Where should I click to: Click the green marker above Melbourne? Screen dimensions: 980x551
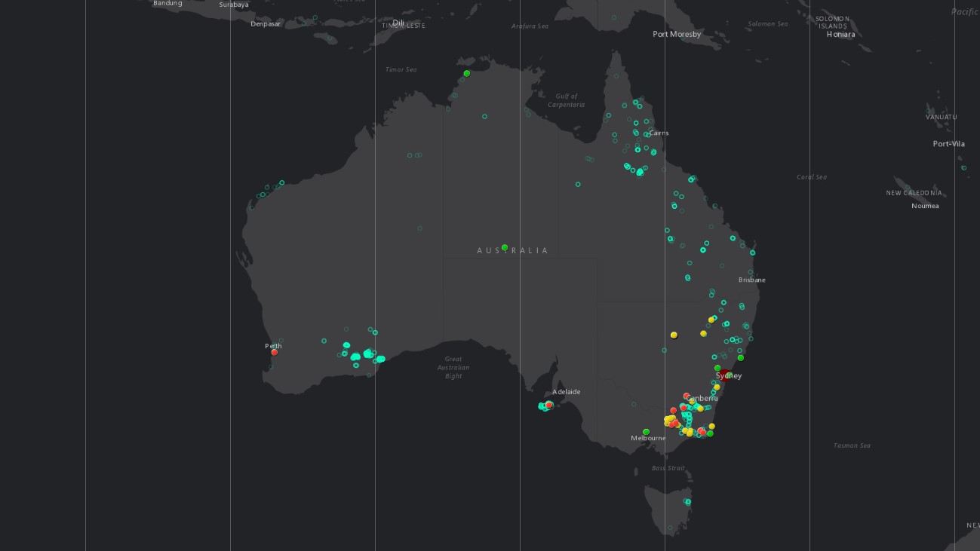[x=646, y=432]
